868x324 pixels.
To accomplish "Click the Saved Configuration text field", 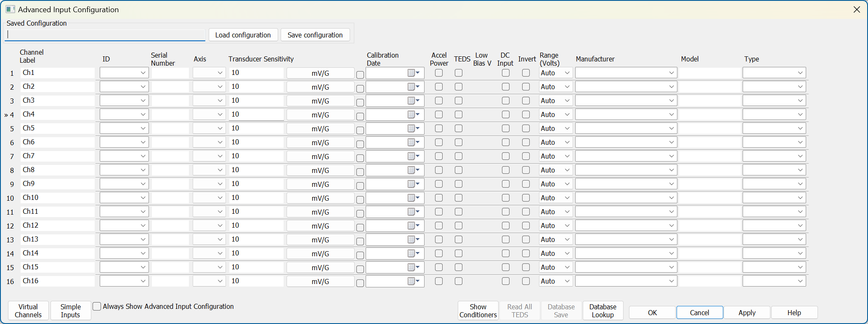I will (105, 35).
